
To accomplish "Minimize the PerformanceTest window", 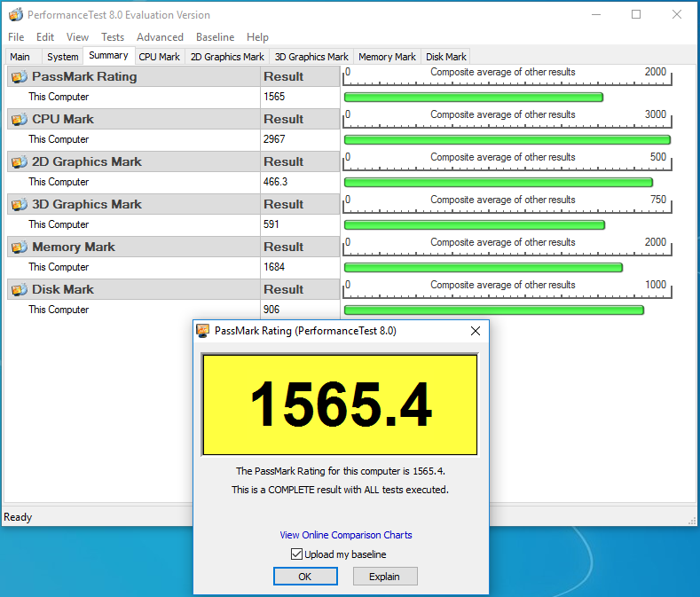I will pos(596,14).
